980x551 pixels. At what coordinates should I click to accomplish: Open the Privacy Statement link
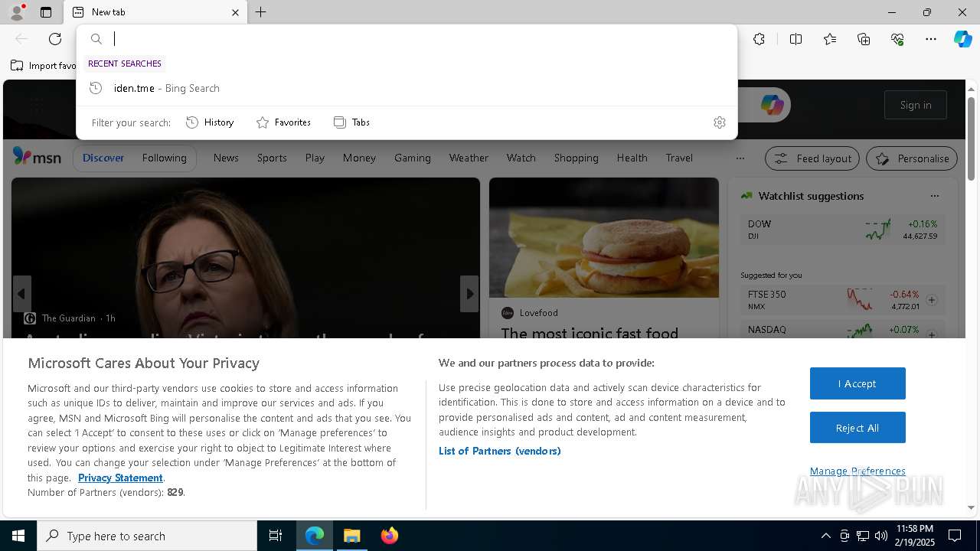point(120,478)
